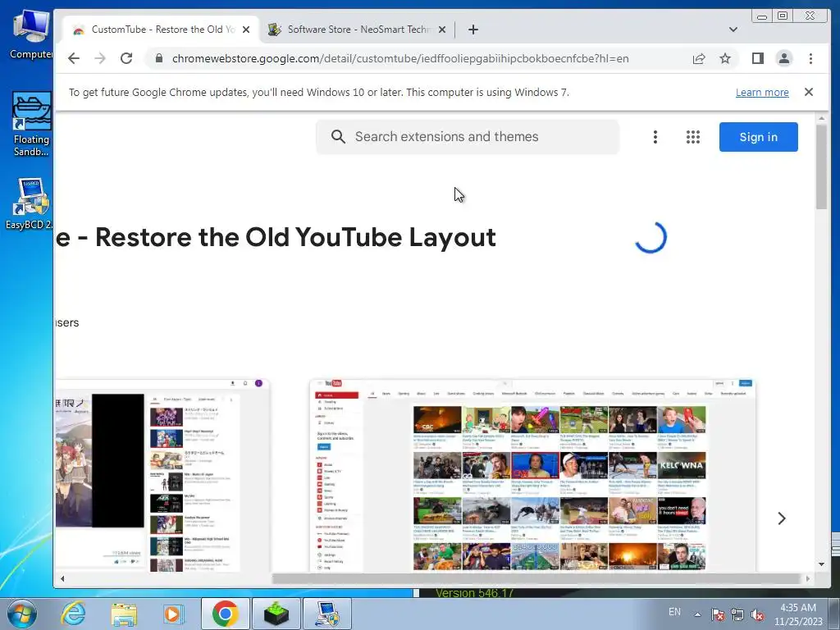Click the forward navigation arrow
Screen dimensions: 840x630
click(100, 58)
